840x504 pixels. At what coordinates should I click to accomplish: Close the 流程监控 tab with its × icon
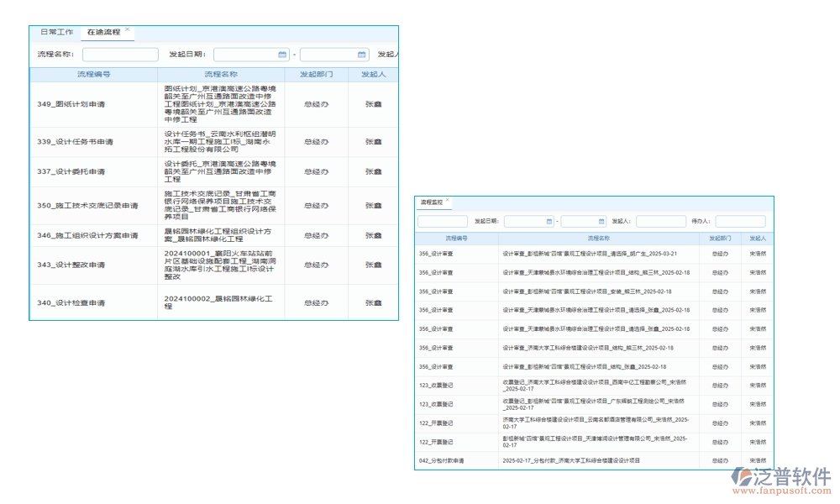tap(449, 202)
